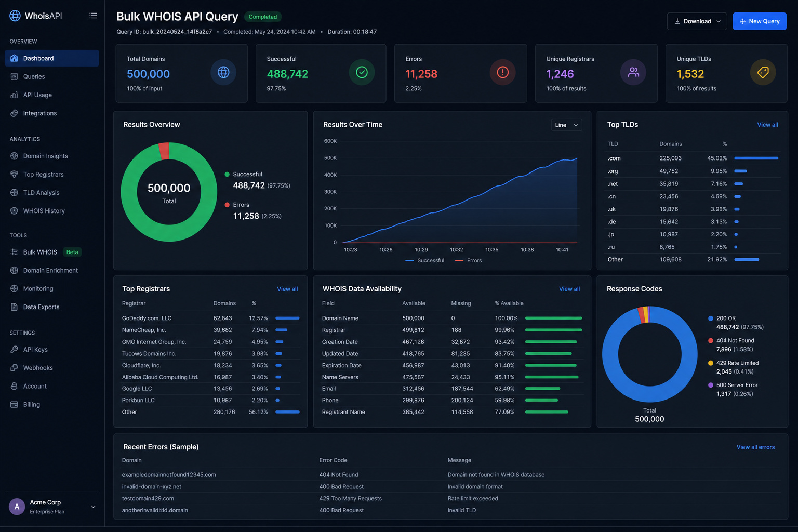Click the Email availability green bar
This screenshot has width=798, height=532.
click(542, 389)
